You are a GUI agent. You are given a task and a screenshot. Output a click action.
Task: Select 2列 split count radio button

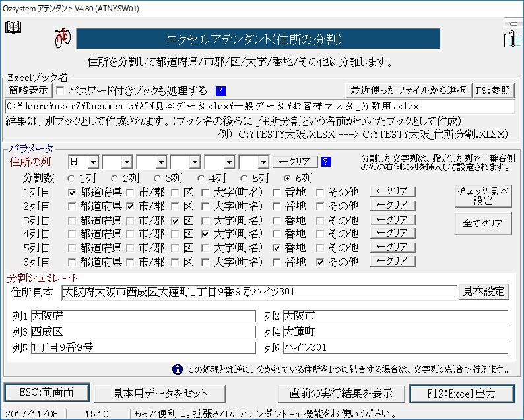tap(114, 179)
